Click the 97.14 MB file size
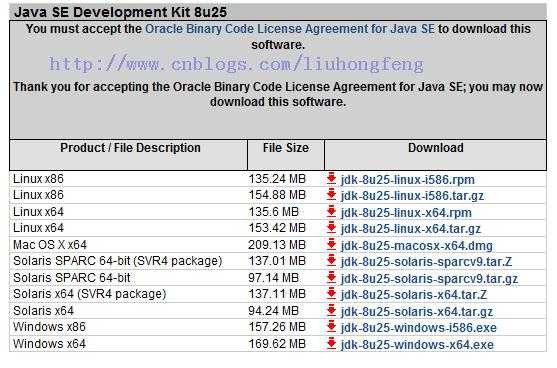 274,278
